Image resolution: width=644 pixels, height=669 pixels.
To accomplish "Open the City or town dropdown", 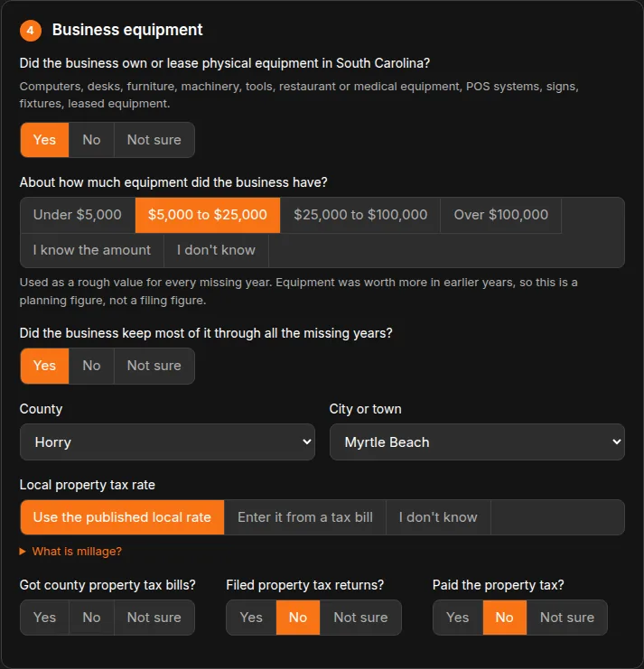I will [477, 442].
